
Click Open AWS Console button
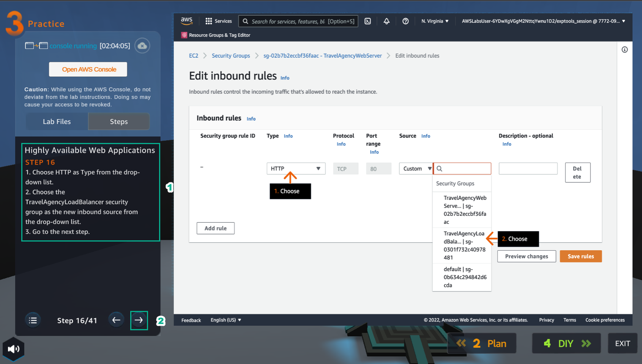click(88, 69)
